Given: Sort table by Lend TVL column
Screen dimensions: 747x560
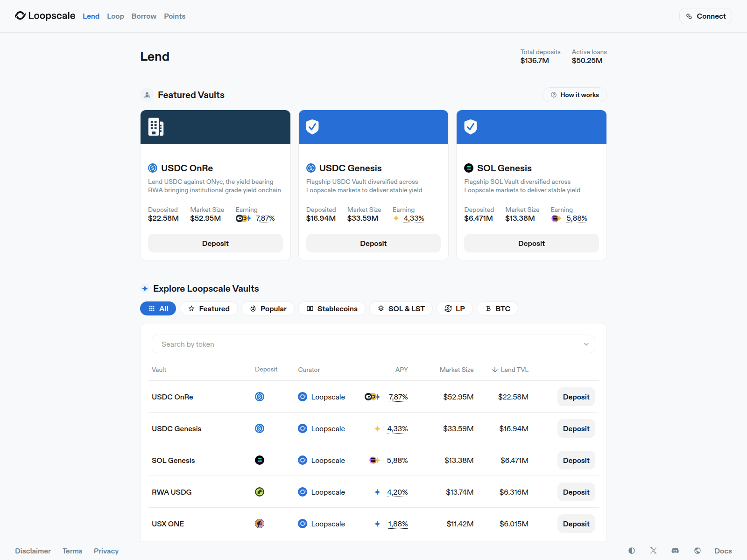Looking at the screenshot, I should click(510, 370).
